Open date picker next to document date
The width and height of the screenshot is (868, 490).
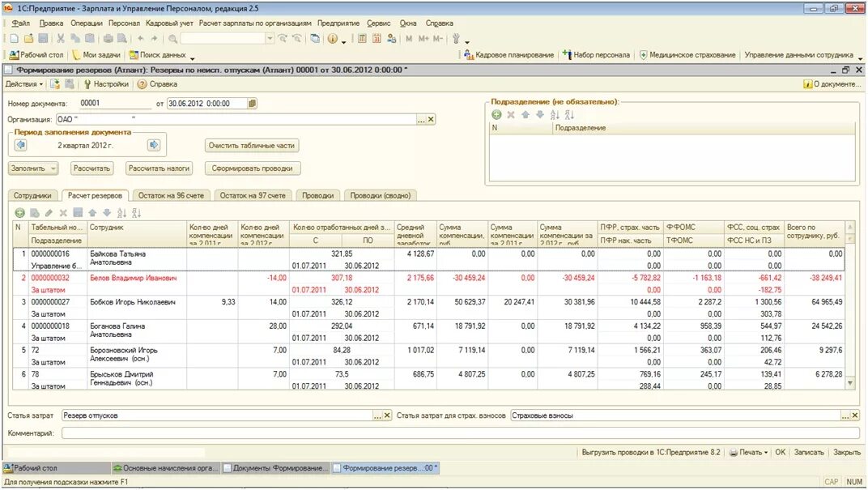coord(253,104)
